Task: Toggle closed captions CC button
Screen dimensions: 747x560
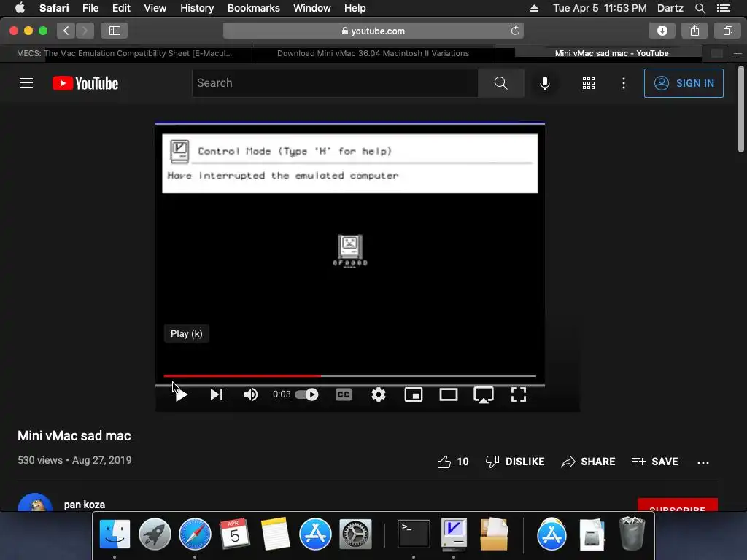Action: coord(344,394)
